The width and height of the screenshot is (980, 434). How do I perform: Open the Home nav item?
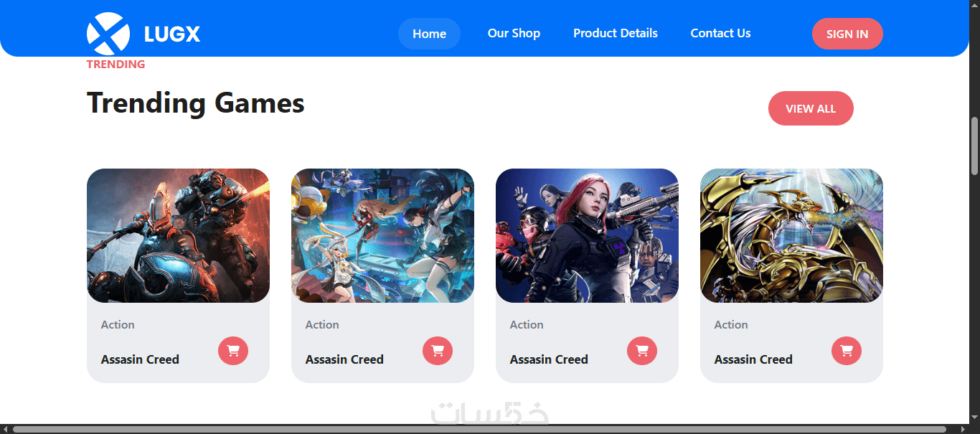[430, 34]
